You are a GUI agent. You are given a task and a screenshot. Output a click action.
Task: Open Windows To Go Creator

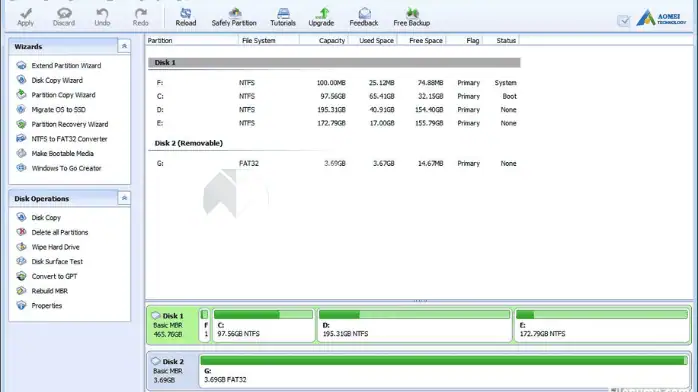click(66, 168)
